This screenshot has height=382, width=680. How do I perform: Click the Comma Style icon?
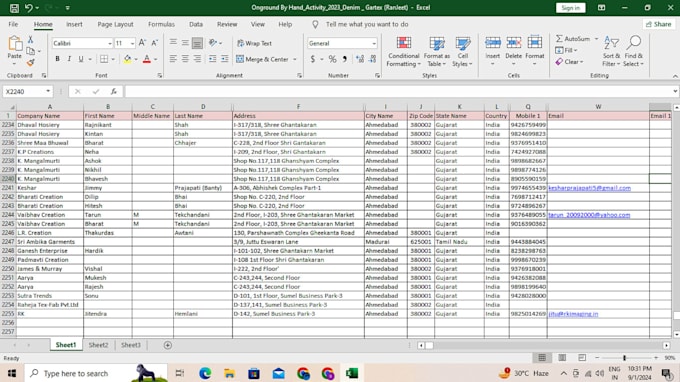coord(345,59)
